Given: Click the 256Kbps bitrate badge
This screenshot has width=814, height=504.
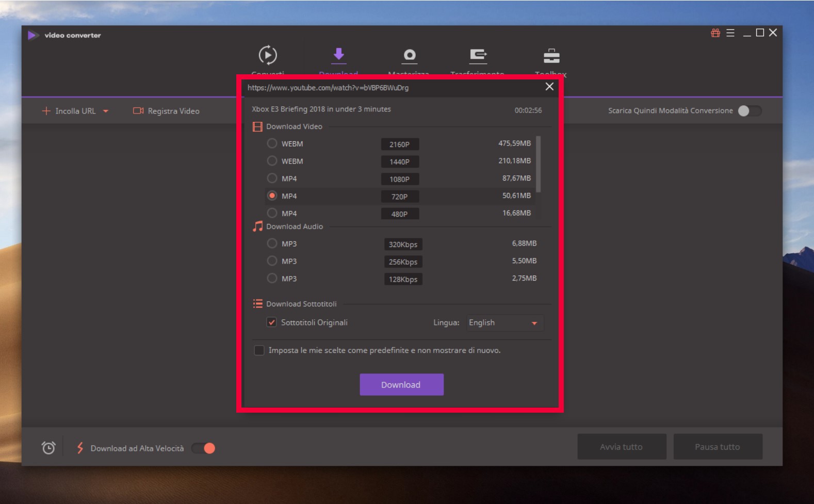Looking at the screenshot, I should (403, 262).
